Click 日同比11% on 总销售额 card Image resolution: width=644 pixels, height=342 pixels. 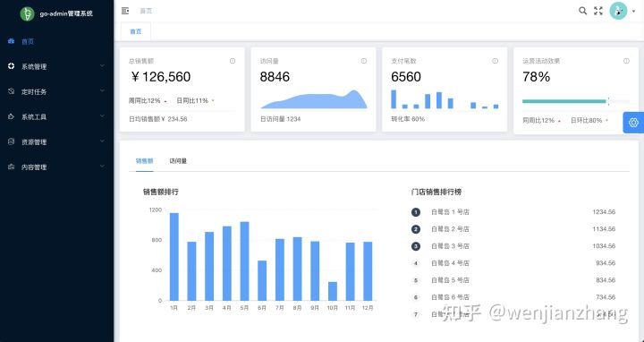click(192, 100)
